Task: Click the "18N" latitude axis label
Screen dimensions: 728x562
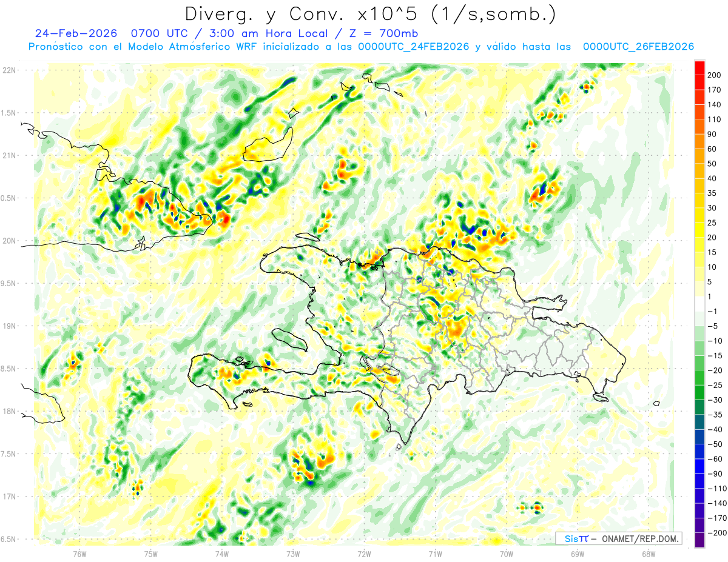Action: tap(9, 411)
